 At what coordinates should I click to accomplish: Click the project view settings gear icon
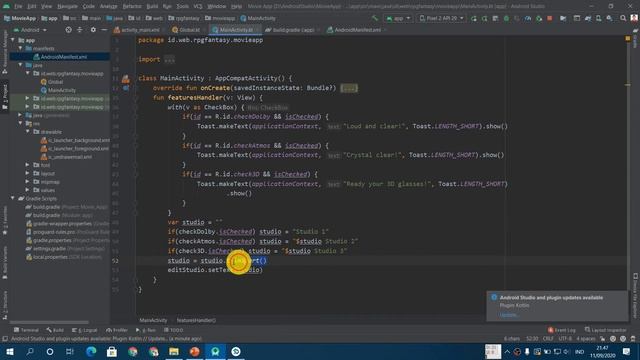(x=93, y=30)
